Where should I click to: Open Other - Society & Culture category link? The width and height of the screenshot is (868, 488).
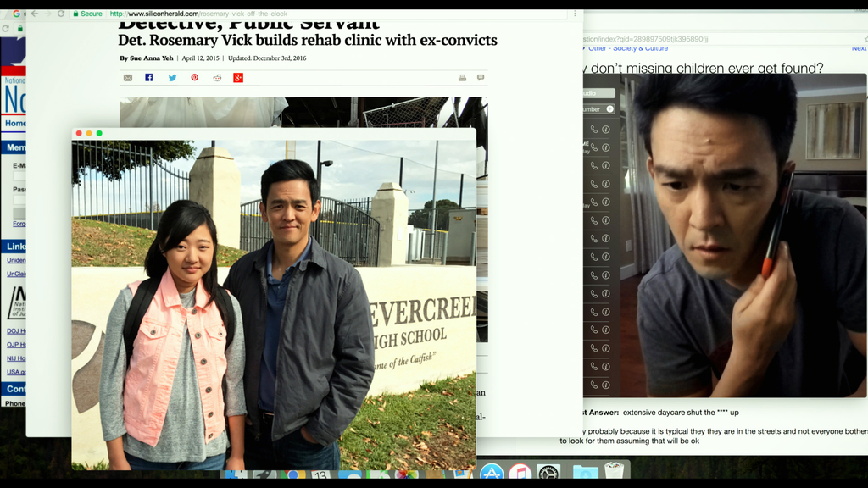[x=628, y=48]
